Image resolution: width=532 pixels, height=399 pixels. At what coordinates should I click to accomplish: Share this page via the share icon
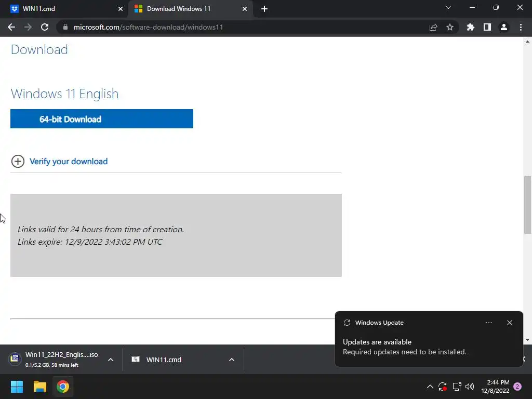click(433, 27)
